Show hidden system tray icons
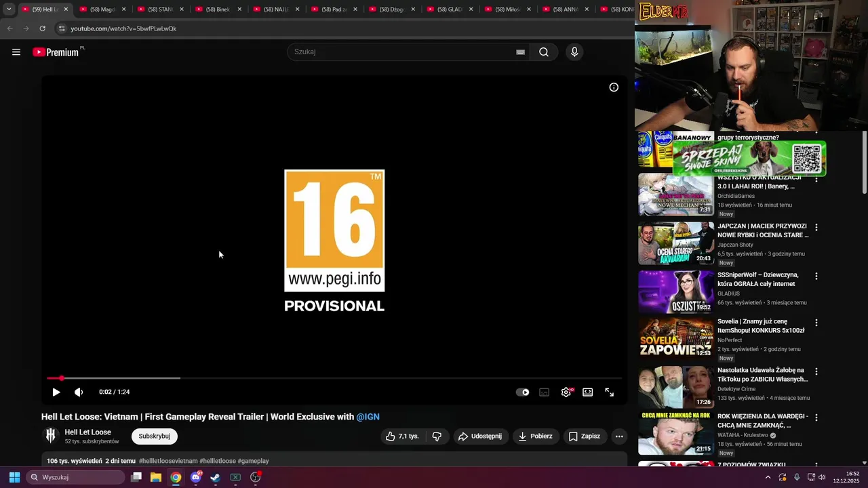The width and height of the screenshot is (868, 488). pyautogui.click(x=768, y=477)
